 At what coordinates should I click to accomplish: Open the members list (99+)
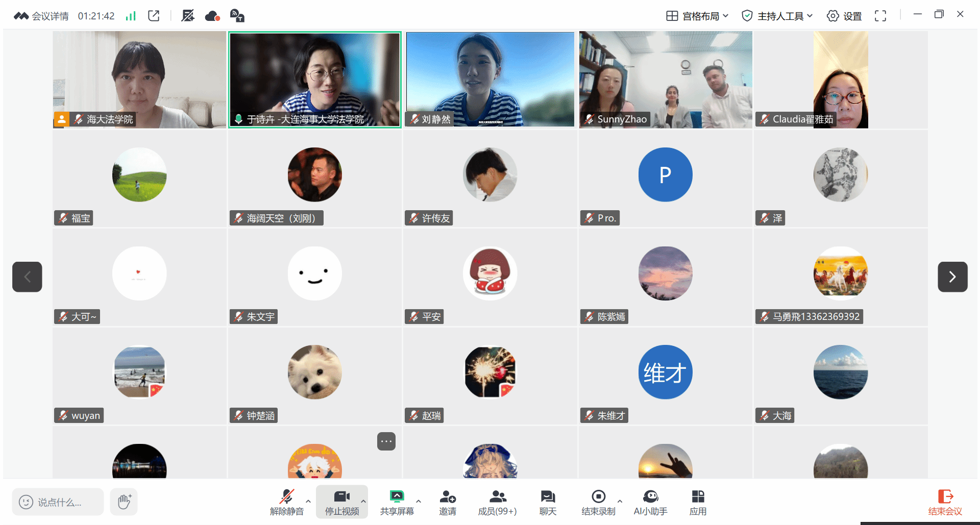click(x=497, y=503)
